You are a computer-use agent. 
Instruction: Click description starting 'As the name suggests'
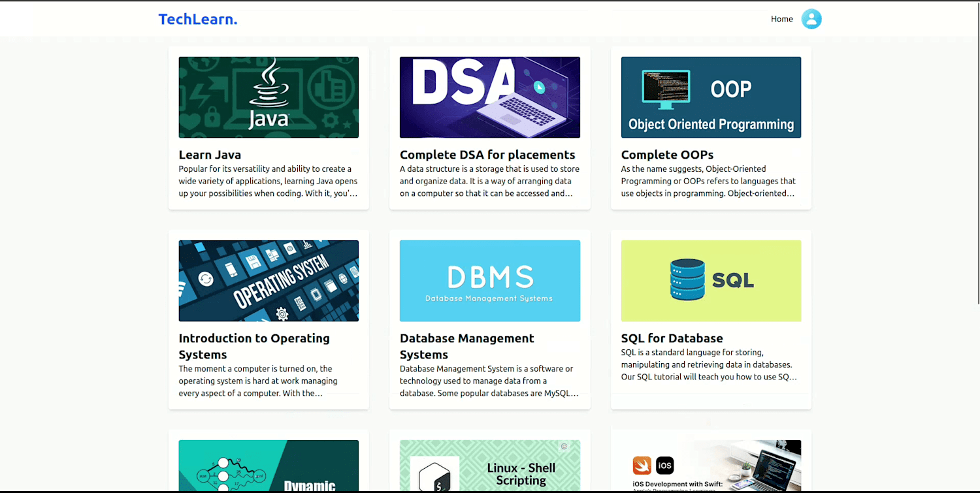tap(709, 181)
